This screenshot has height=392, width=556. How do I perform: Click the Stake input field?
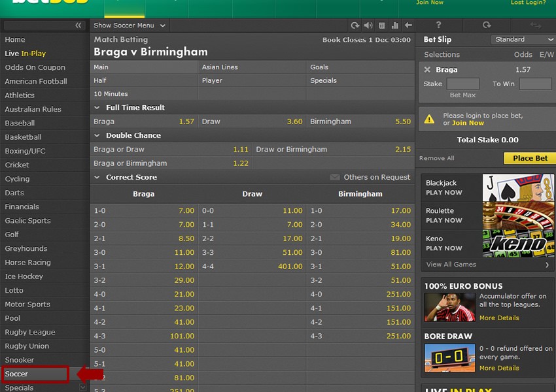(462, 84)
